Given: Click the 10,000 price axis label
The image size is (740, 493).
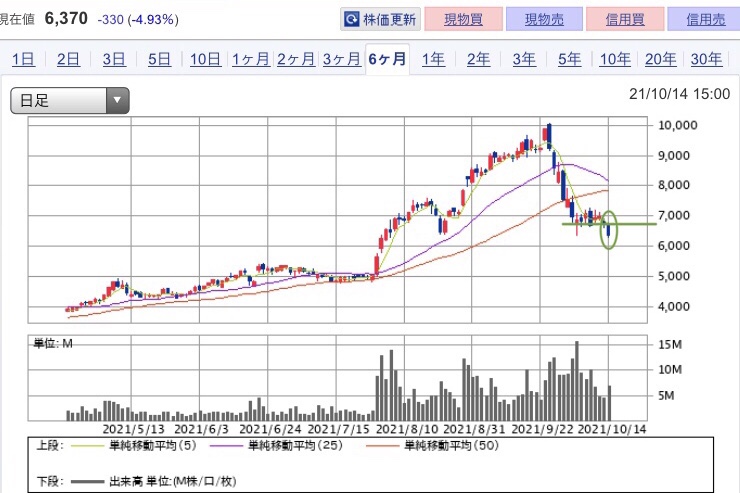Looking at the screenshot, I should click(x=677, y=125).
